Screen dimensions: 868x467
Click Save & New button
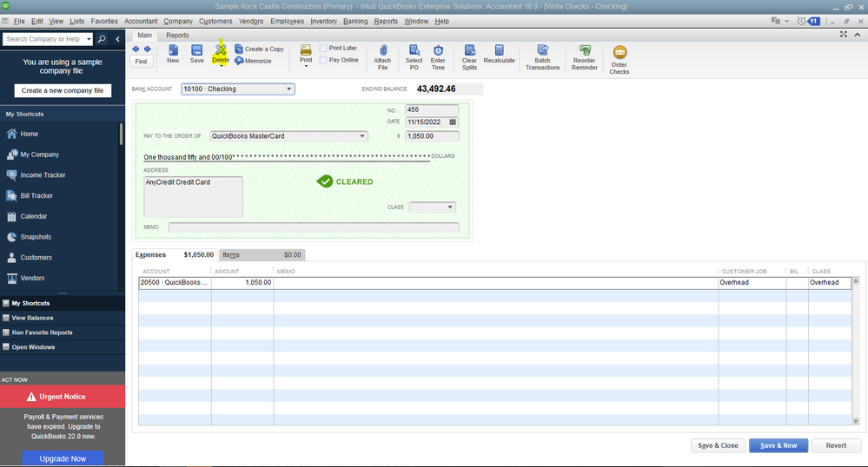779,445
